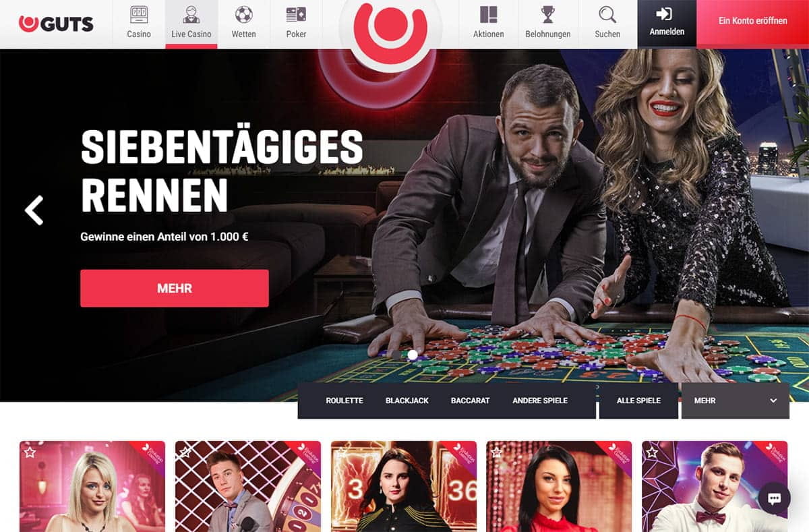The width and height of the screenshot is (809, 532).
Task: Toggle favorite star on second game card
Action: coord(185,452)
